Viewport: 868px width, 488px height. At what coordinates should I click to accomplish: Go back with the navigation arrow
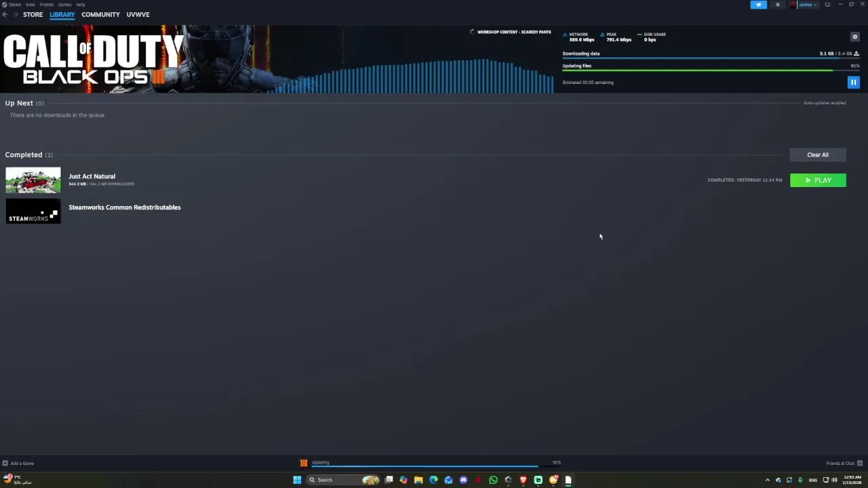pos(5,14)
